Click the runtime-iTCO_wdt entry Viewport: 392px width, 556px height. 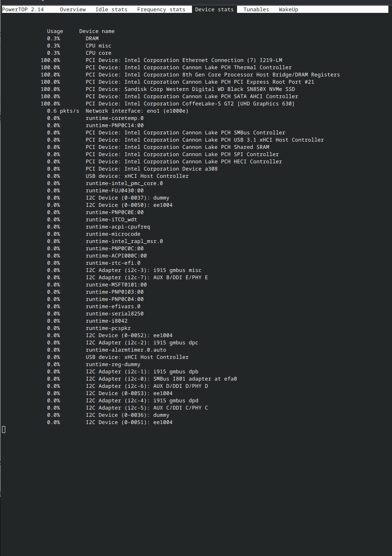pyautogui.click(x=111, y=220)
